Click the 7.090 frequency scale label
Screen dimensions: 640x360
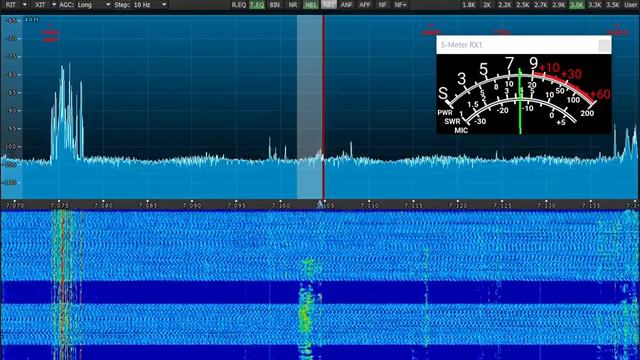(x=192, y=205)
